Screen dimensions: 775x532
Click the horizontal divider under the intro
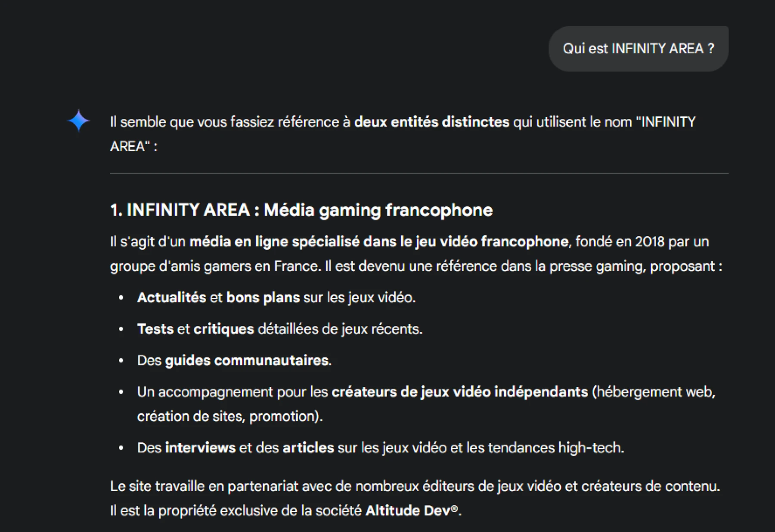[x=419, y=173]
